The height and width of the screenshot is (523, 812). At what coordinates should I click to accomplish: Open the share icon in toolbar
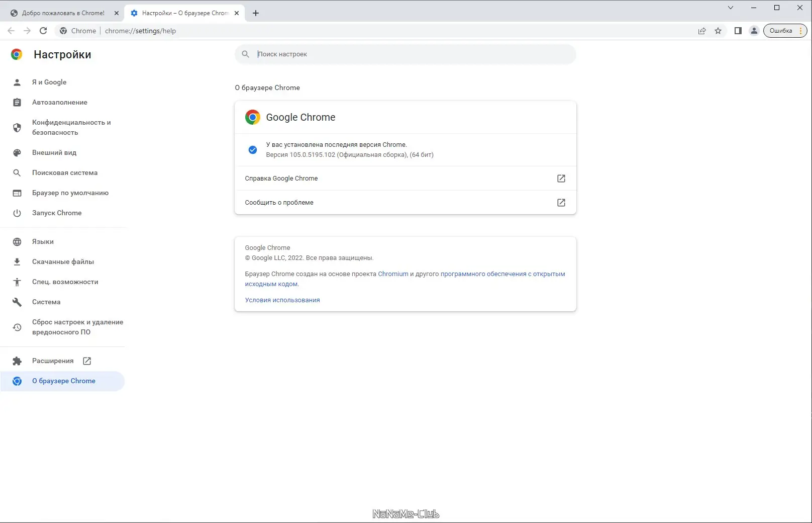pos(702,31)
